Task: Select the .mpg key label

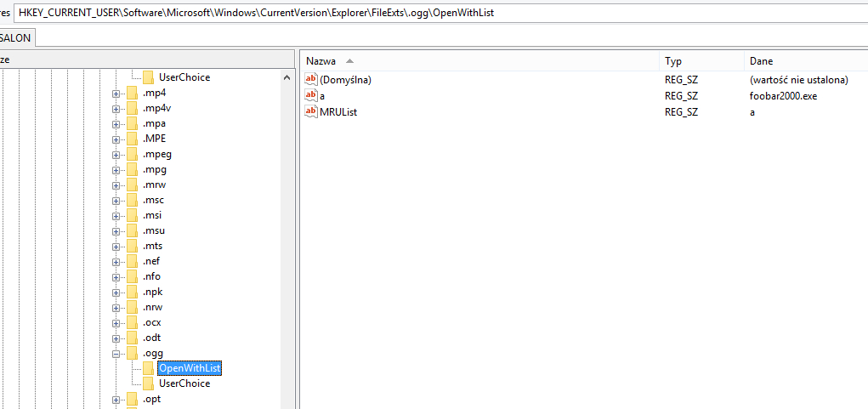Action: (154, 169)
